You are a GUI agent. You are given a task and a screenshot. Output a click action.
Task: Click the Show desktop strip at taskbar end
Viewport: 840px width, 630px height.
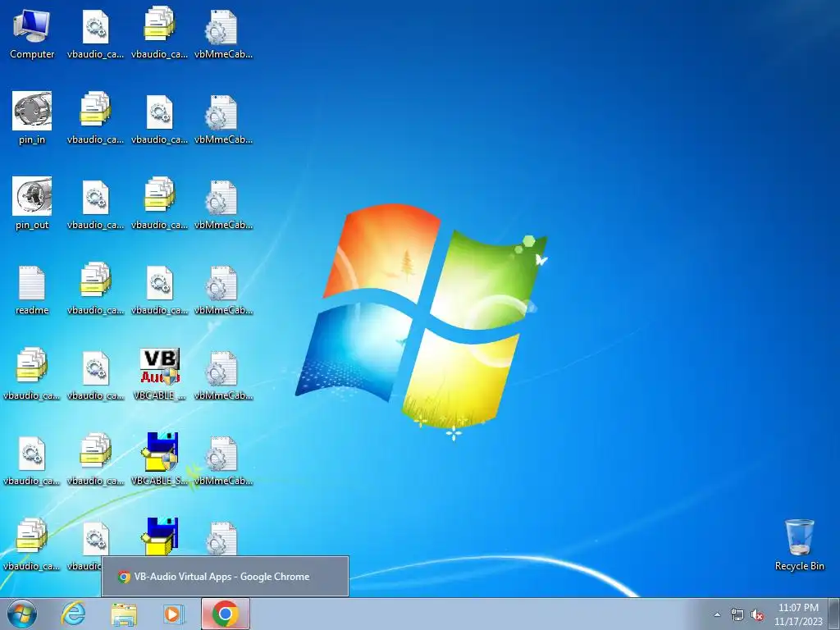[835, 614]
